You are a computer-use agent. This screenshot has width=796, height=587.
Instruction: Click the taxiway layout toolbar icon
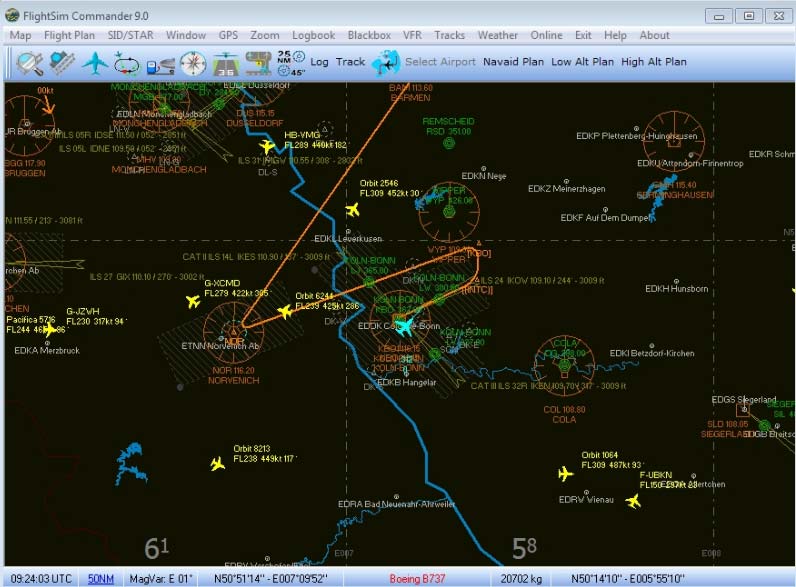coord(258,63)
